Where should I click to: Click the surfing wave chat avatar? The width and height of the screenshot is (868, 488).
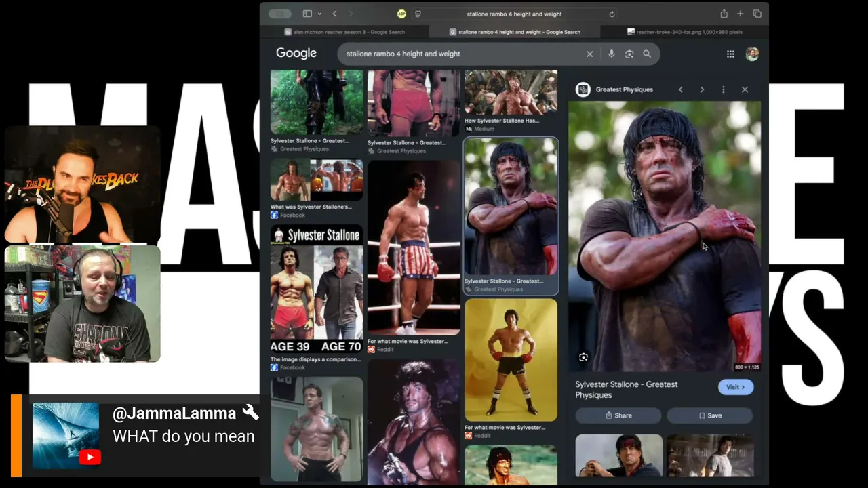pyautogui.click(x=66, y=435)
